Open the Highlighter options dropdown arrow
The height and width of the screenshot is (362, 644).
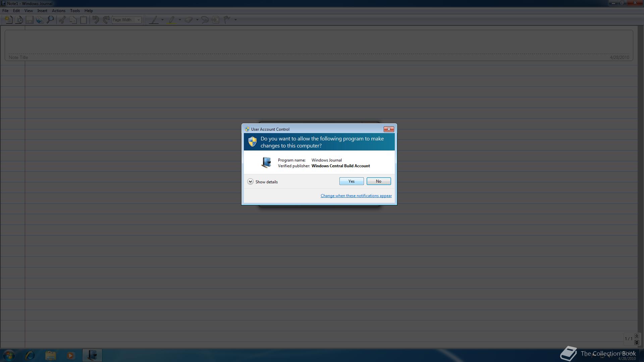[x=180, y=20]
